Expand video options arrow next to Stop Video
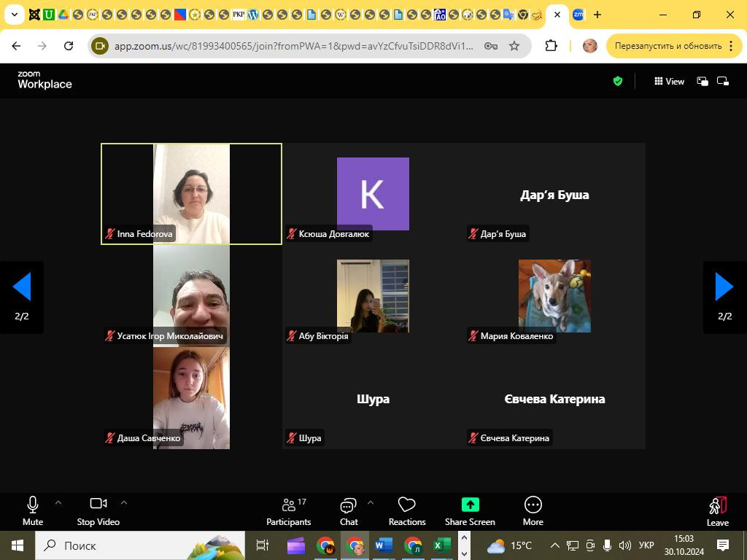 point(124,502)
